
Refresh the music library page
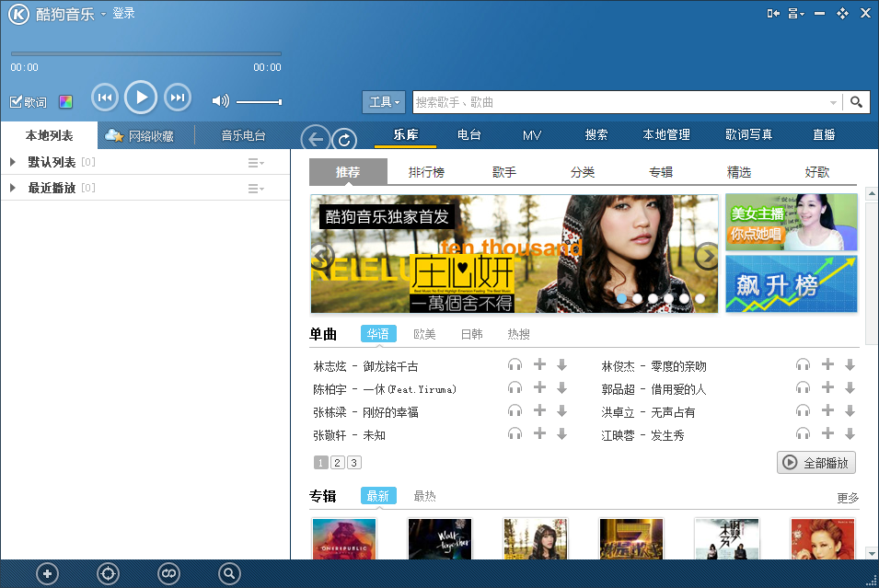(x=344, y=140)
